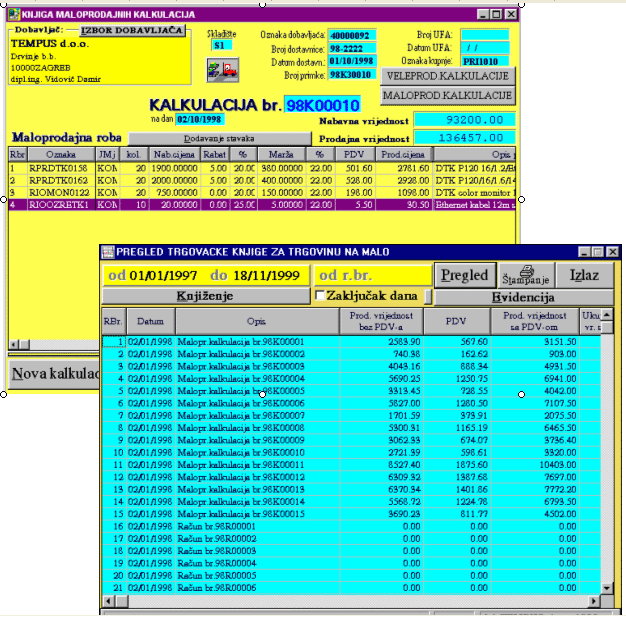Open the Evidencija section

(522, 297)
